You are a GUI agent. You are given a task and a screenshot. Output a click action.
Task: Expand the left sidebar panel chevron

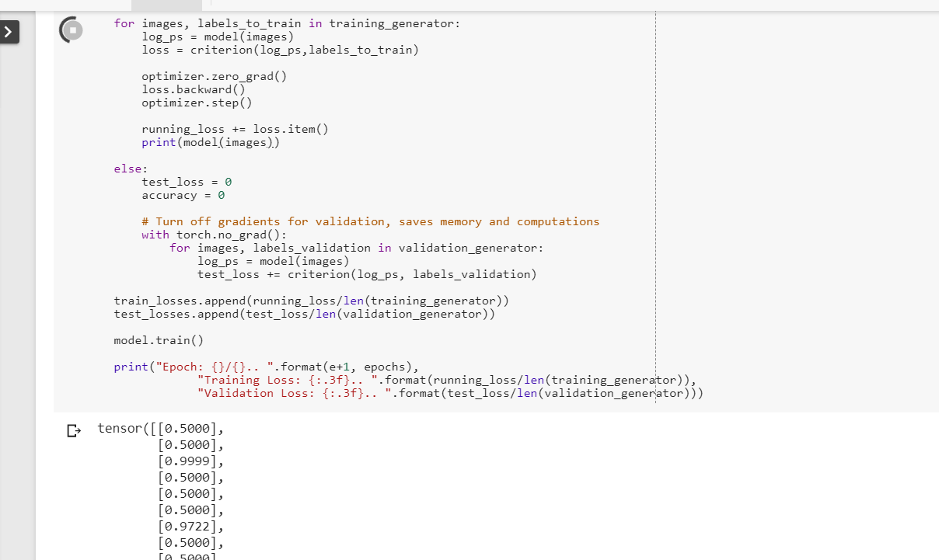pyautogui.click(x=9, y=33)
